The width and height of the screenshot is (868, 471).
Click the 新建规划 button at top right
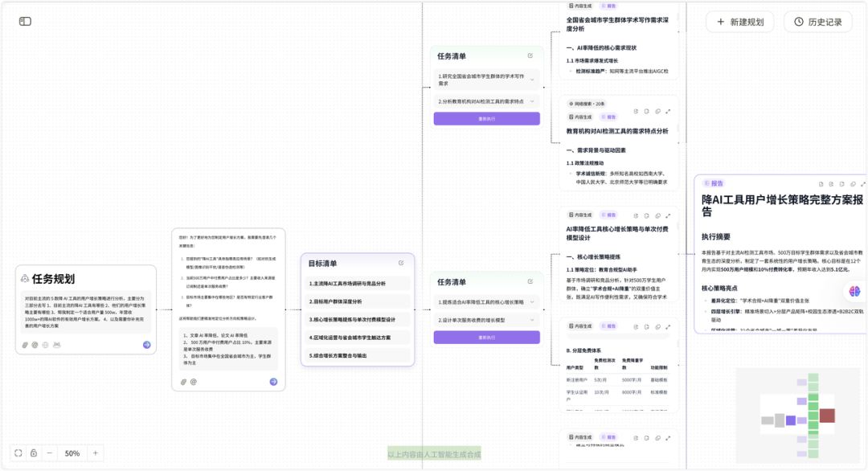click(739, 22)
